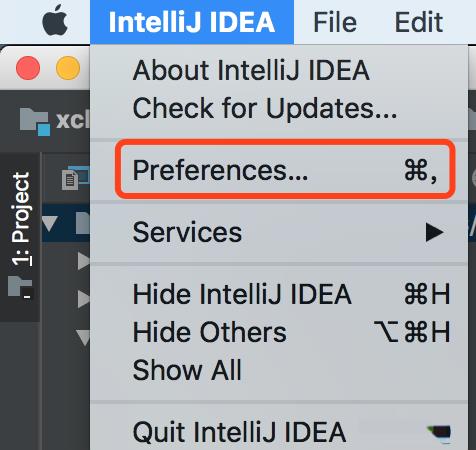The width and height of the screenshot is (476, 450).
Task: Collapse the highlighted root tree node arrow
Action: (x=50, y=223)
